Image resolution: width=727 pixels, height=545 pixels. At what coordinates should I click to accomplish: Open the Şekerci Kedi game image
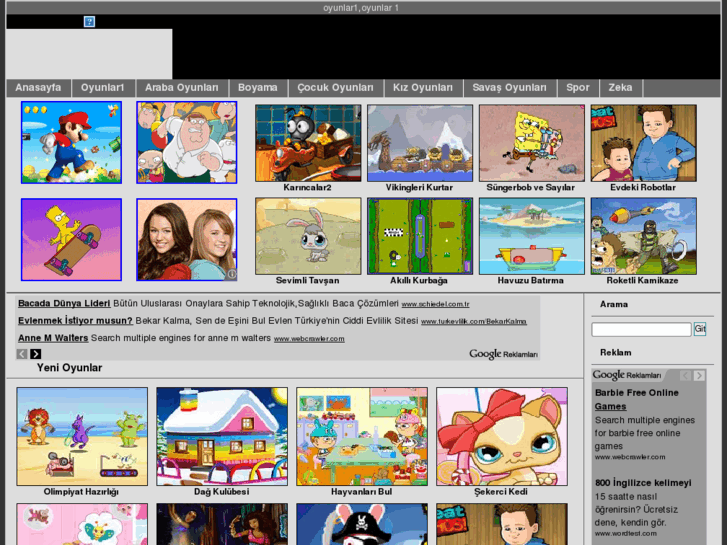(502, 436)
